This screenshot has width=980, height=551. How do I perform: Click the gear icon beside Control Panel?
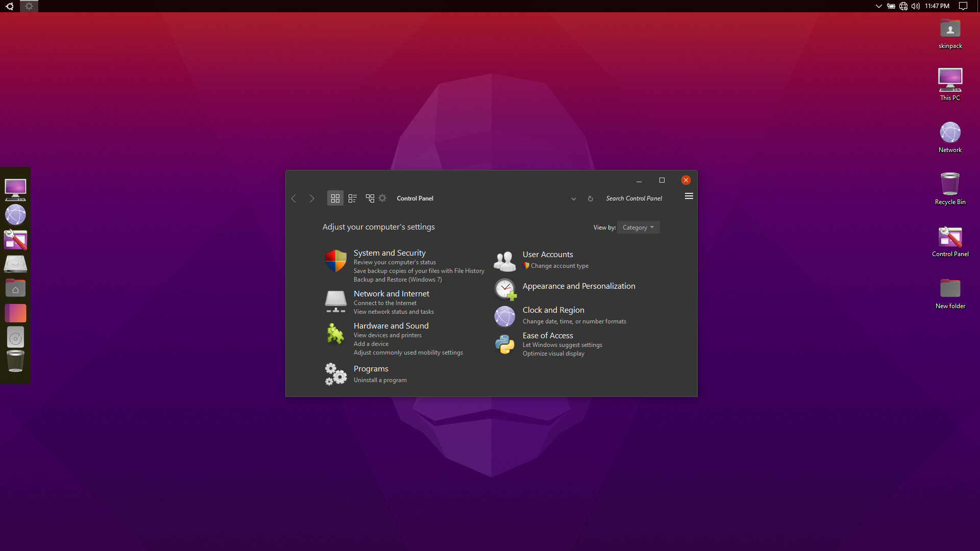[x=382, y=198]
